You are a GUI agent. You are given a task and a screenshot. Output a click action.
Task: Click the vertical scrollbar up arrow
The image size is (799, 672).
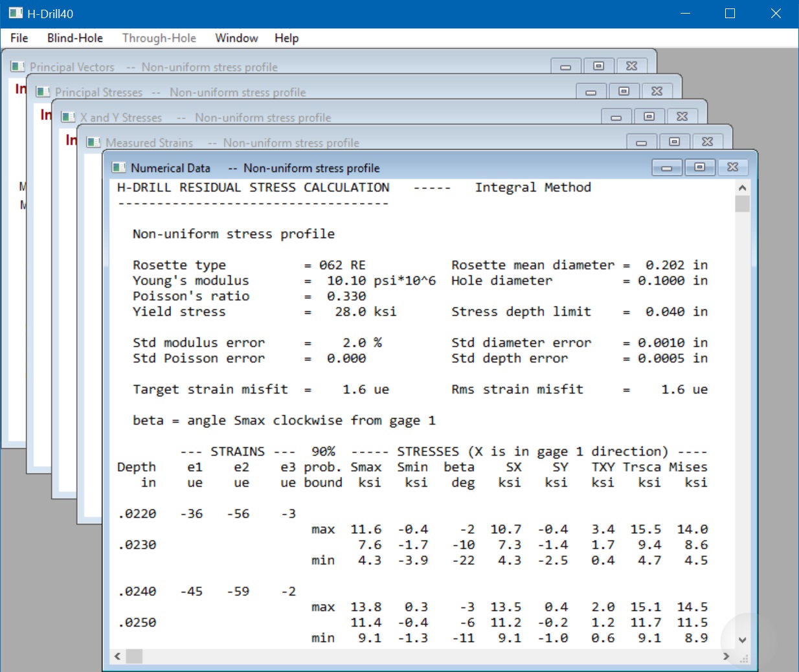743,188
